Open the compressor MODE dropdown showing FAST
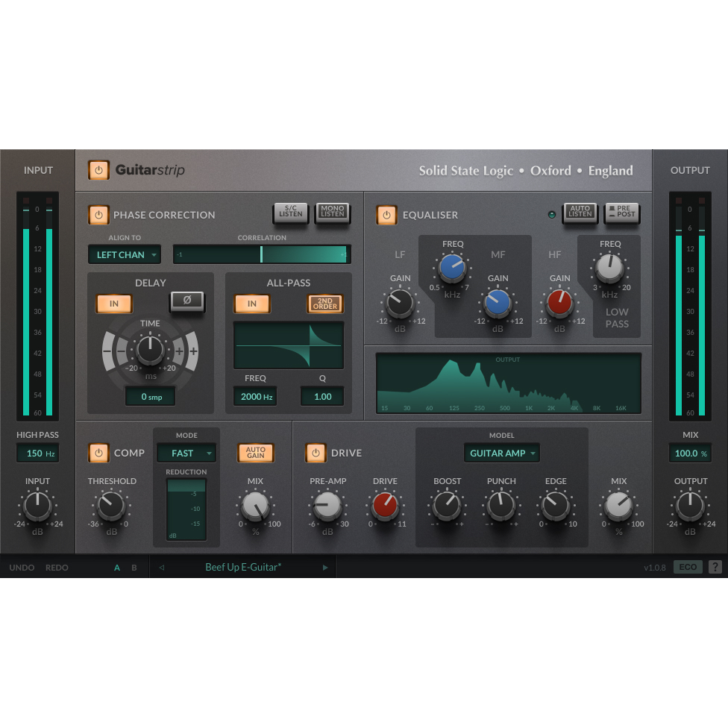 [x=186, y=453]
